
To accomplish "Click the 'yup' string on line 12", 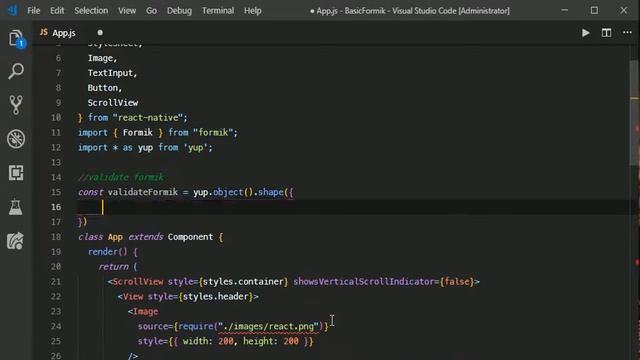I will (x=196, y=147).
